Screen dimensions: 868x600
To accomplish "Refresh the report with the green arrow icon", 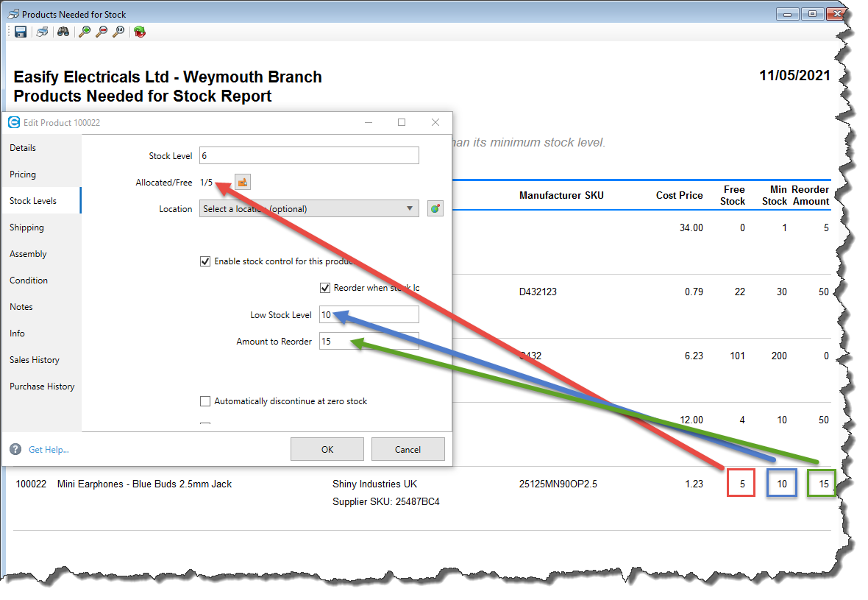I will [x=139, y=32].
